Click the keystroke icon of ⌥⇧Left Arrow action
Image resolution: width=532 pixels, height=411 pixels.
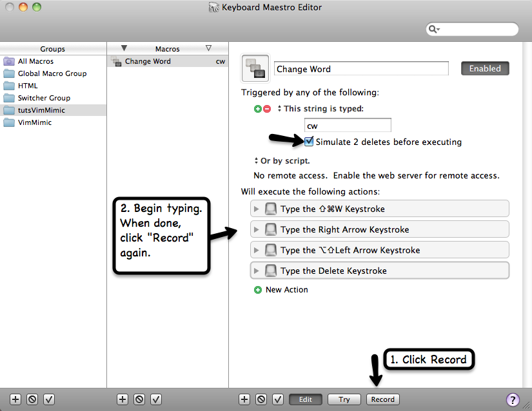(x=270, y=250)
